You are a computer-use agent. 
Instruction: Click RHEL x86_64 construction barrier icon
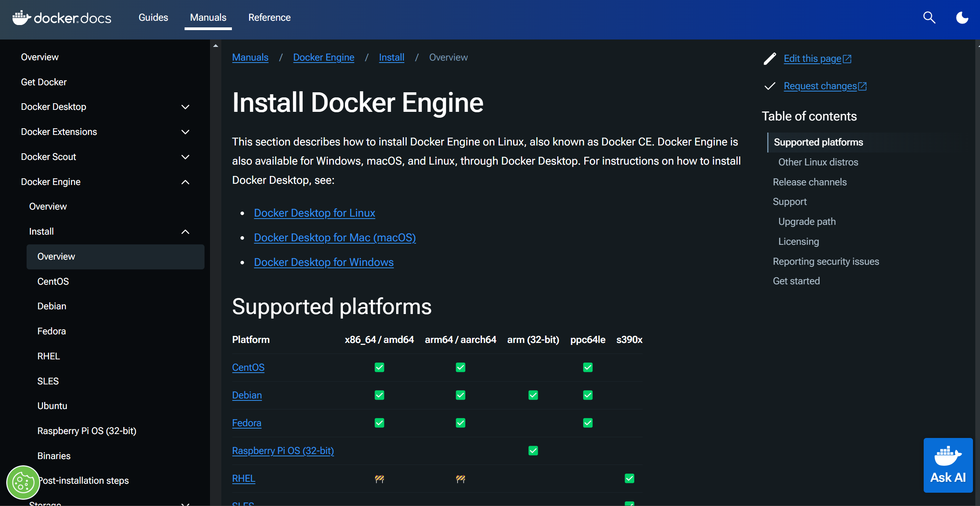[x=379, y=479]
